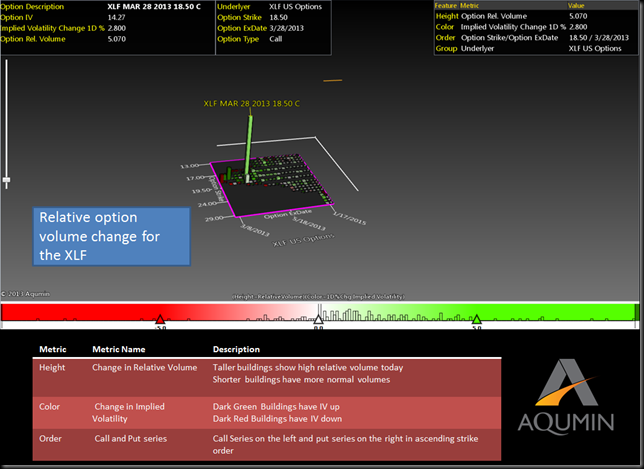Click 'Implied Volatility Change 1D %' label in top-left panel
The image size is (644, 469).
(53, 28)
